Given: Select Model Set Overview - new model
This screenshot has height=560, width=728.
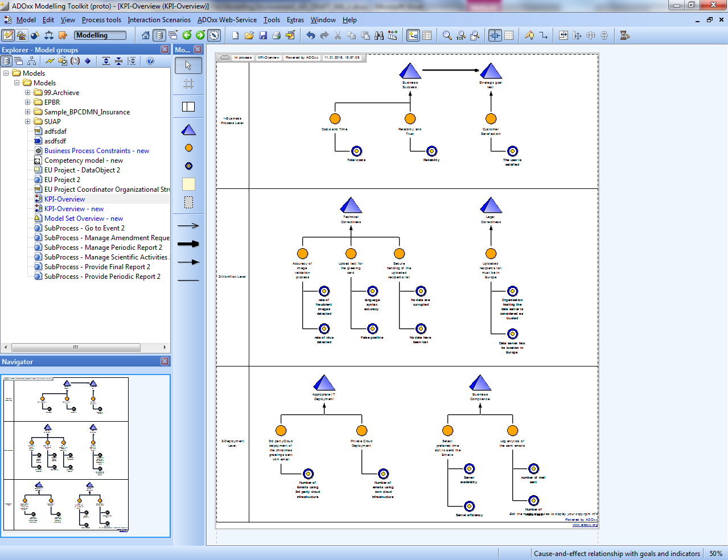Looking at the screenshot, I should (84, 219).
